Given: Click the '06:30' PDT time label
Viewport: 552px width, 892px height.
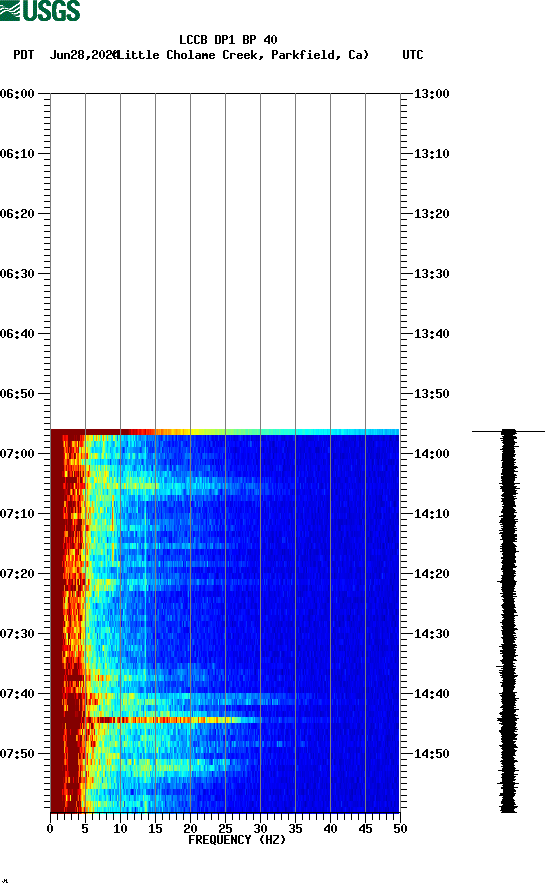Looking at the screenshot, I should (18, 274).
